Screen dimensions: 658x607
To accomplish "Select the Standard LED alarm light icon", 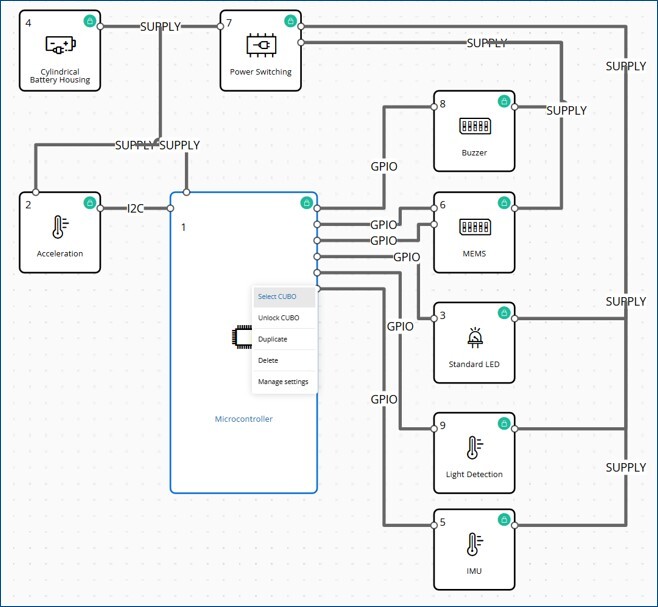I will click(473, 337).
